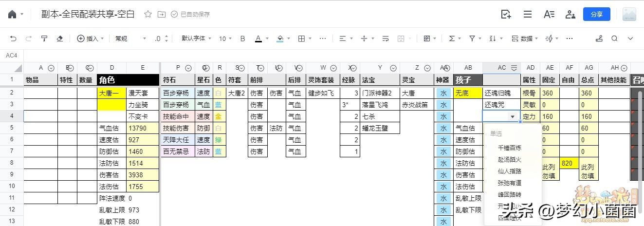
Task: Select 张弛有道 from the dropdown list
Action: (510, 183)
